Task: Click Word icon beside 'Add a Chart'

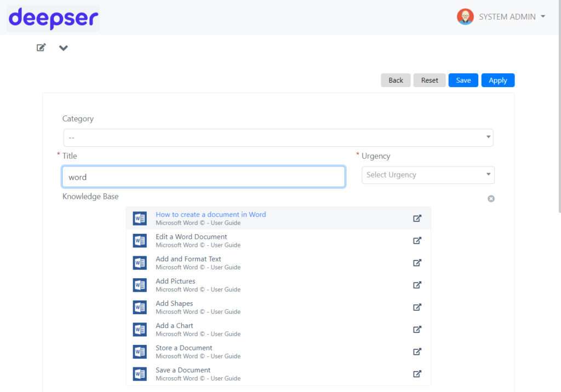Action: coord(140,329)
